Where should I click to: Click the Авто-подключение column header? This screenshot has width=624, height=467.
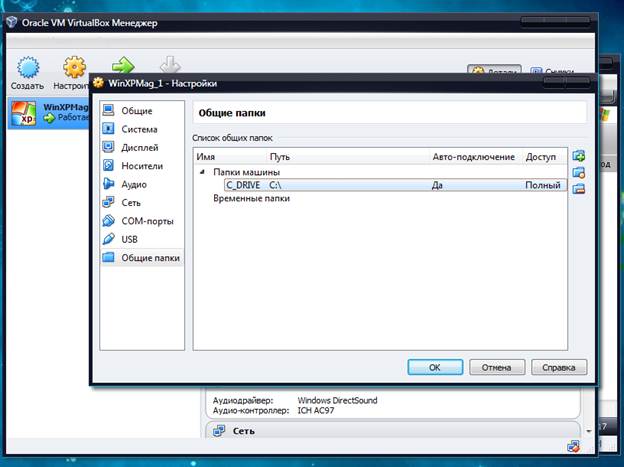tap(474, 157)
